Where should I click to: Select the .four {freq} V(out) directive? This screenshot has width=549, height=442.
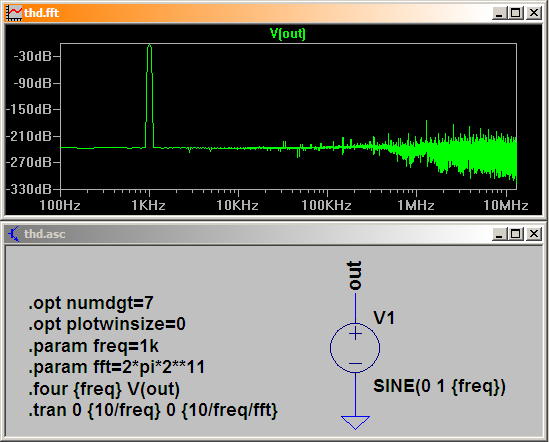point(104,389)
